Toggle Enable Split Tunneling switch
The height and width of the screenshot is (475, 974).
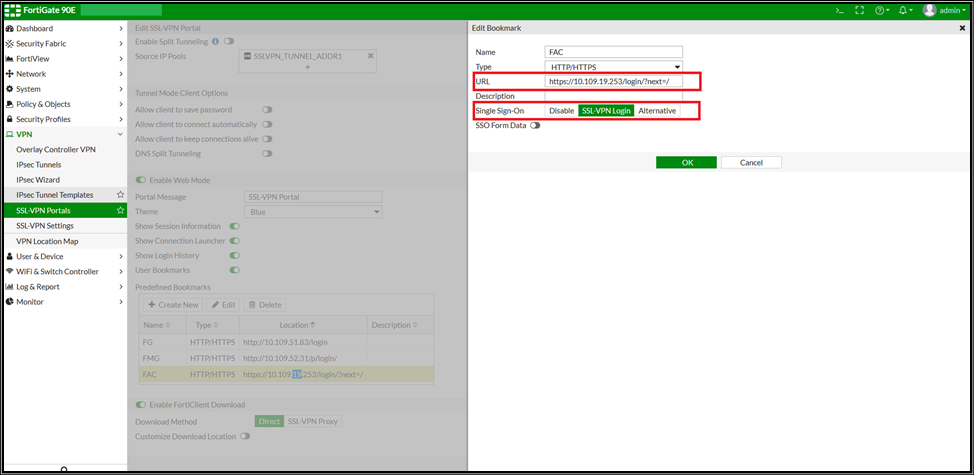(x=229, y=41)
